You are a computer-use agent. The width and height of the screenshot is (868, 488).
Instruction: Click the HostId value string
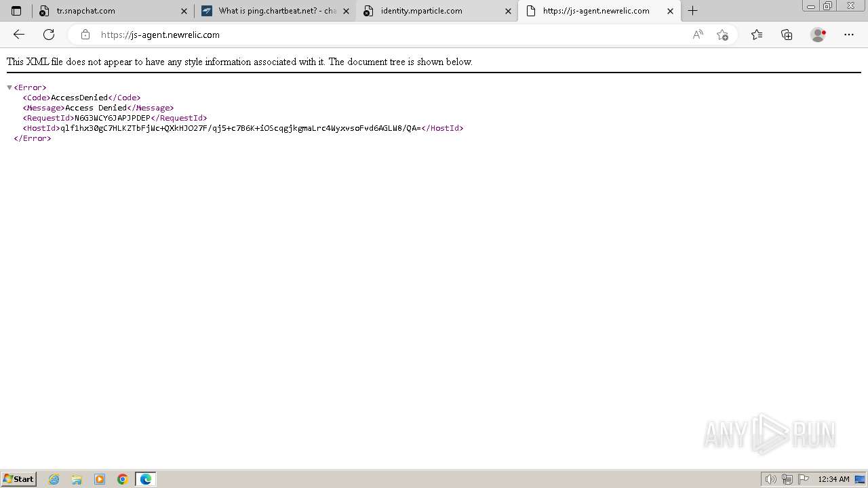(241, 128)
